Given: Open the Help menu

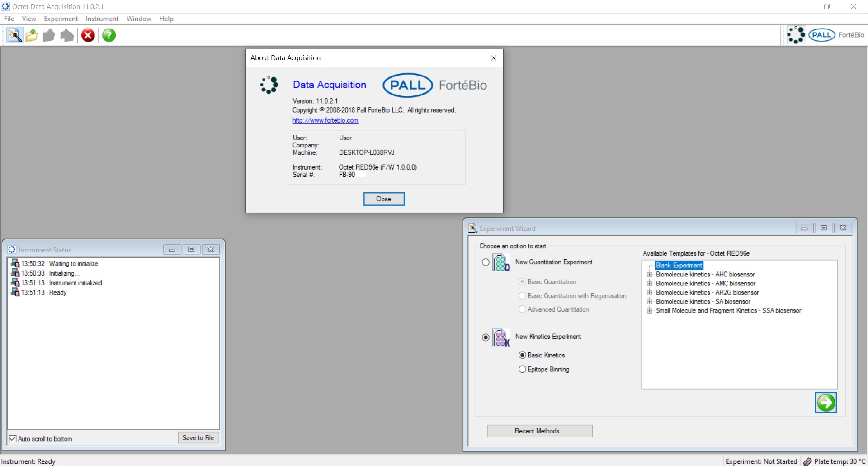Looking at the screenshot, I should (166, 19).
